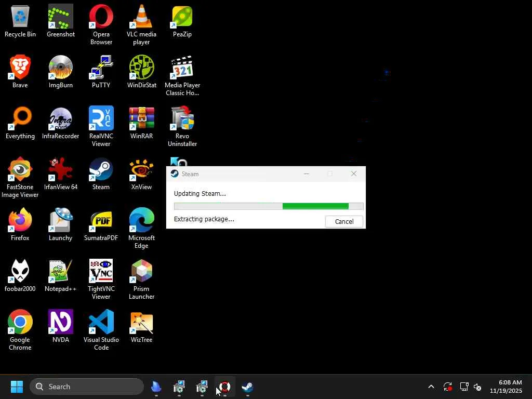The image size is (532, 399).
Task: Select the Visual Studio Code shortcut
Action: 101,330
